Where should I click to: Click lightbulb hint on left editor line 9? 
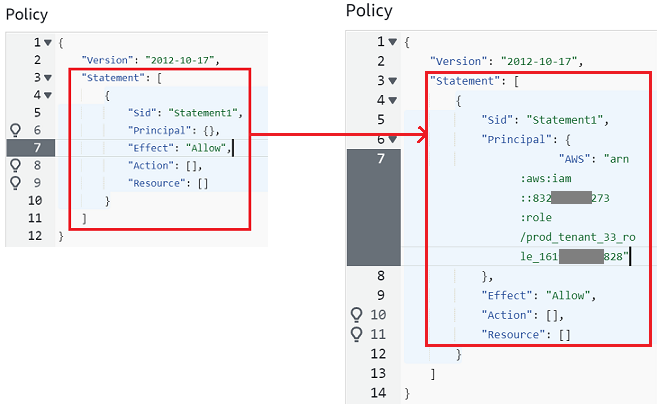[14, 183]
